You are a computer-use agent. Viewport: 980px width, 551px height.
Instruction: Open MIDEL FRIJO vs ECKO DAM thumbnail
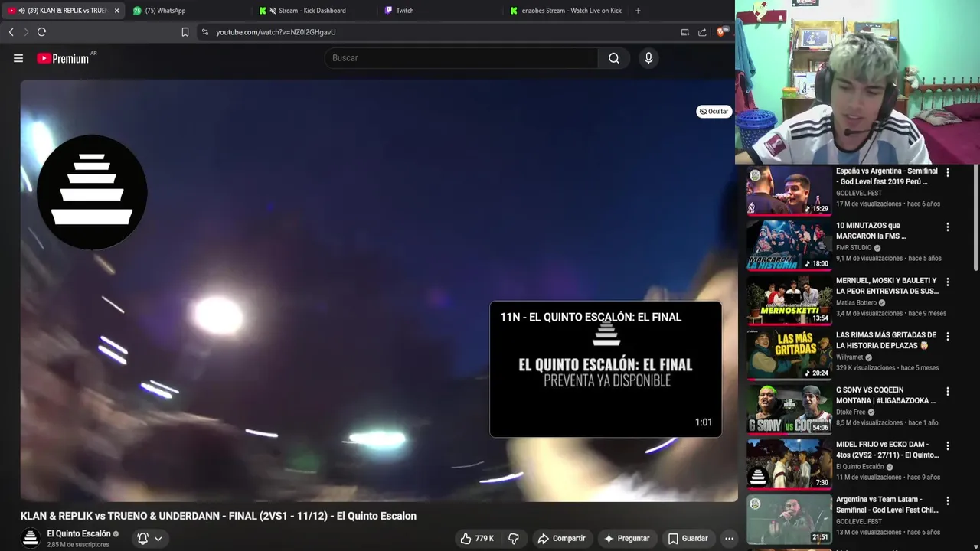point(789,465)
